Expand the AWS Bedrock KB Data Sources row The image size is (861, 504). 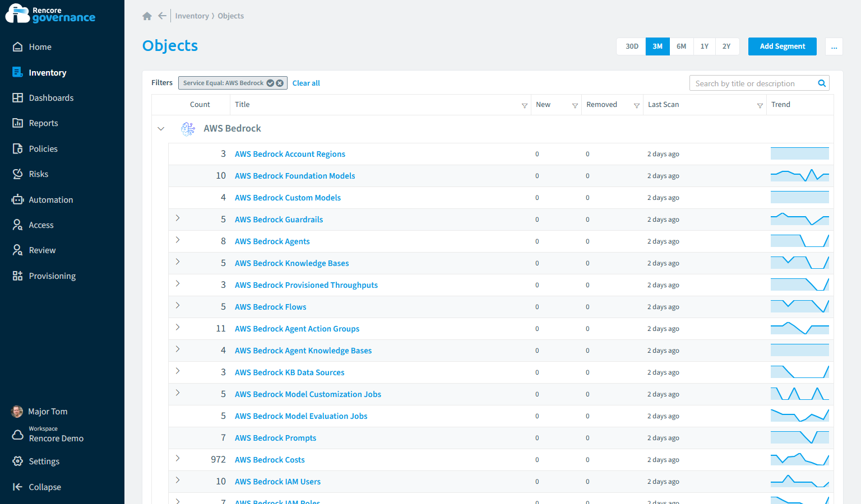(x=178, y=371)
